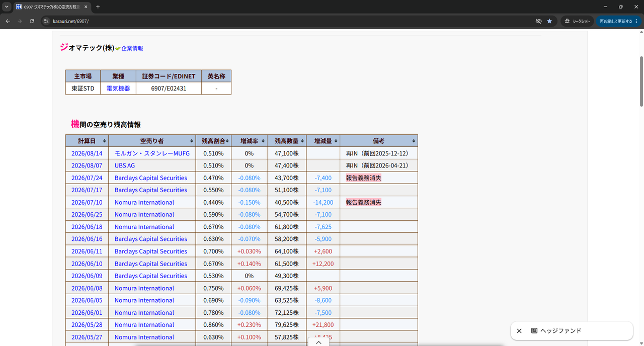This screenshot has width=644, height=346.
Task: Click the browser forward arrow
Action: click(x=20, y=21)
